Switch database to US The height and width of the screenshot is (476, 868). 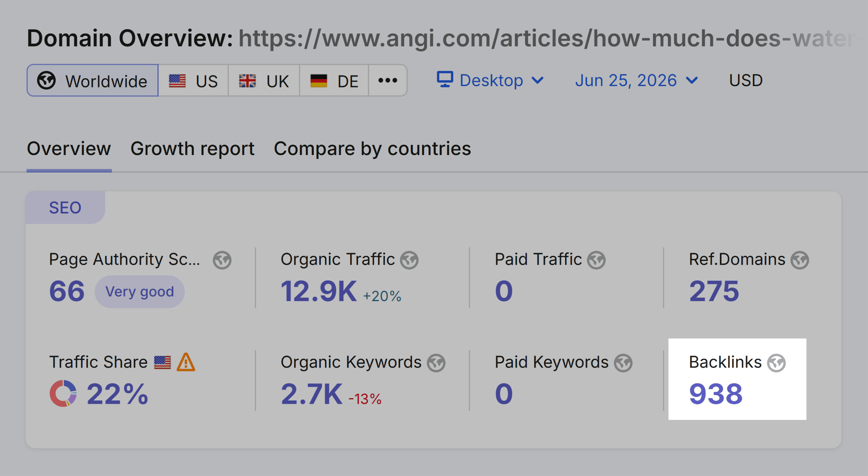tap(193, 80)
